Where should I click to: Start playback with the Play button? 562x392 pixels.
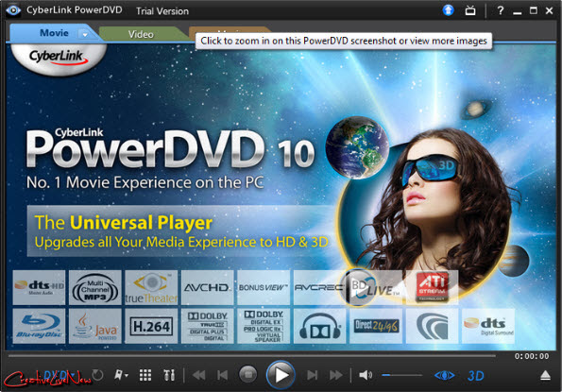[281, 375]
